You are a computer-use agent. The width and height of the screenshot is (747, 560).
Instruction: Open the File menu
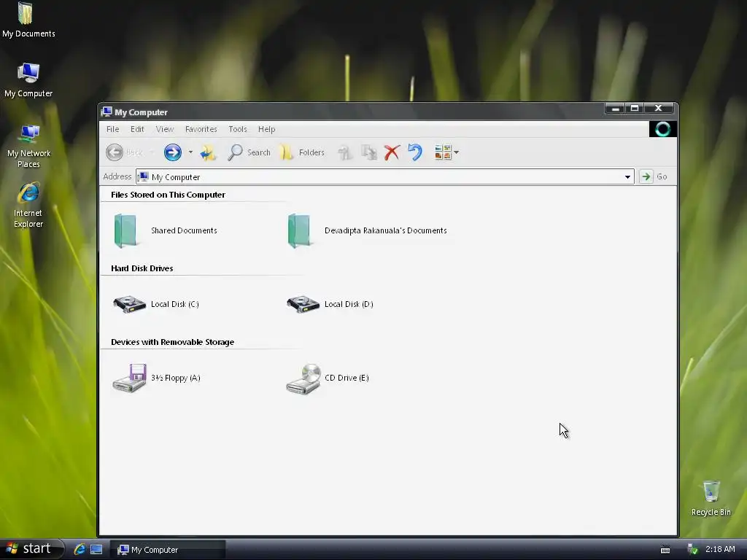[x=113, y=129]
